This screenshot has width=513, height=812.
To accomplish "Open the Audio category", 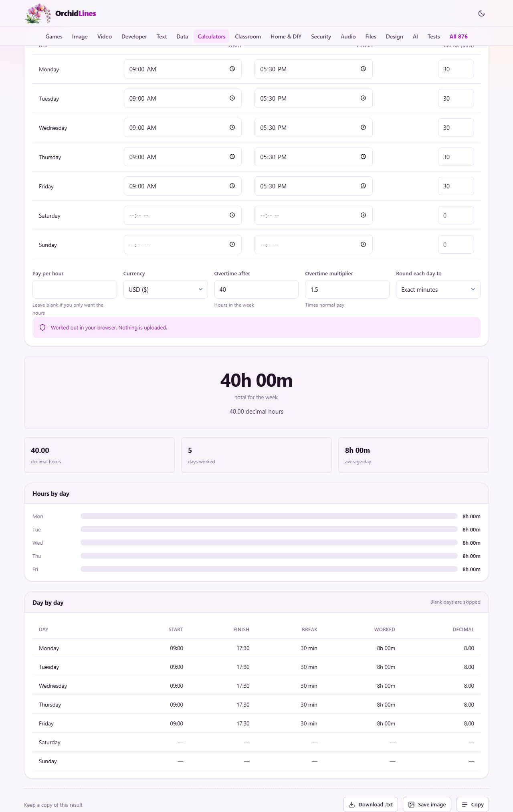I will 348,36.
